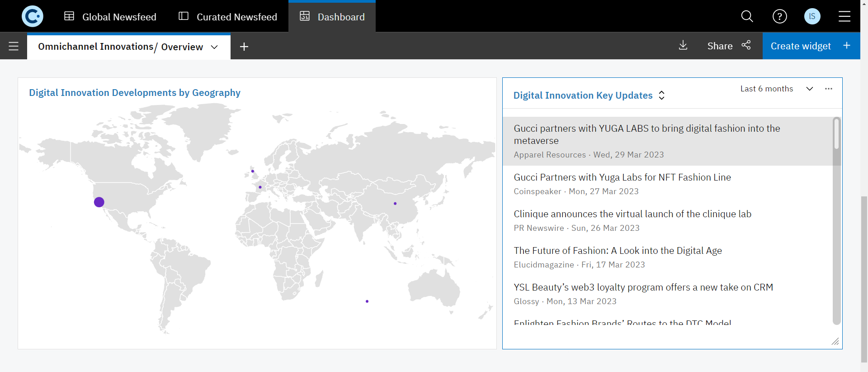
Task: Click the widget resize handle at bottom corner
Action: tap(835, 342)
